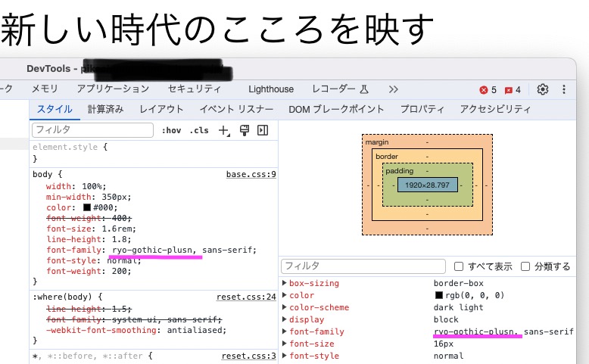The width and height of the screenshot is (589, 364).
Task: Enable すべて表示 checkbox
Action: [x=458, y=266]
